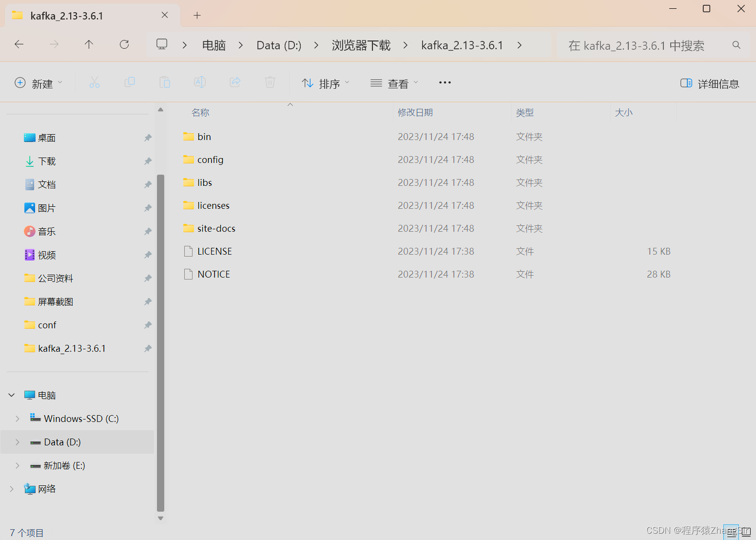Click the sidebar scrollbar up arrow
This screenshot has width=756, height=540.
(161, 110)
